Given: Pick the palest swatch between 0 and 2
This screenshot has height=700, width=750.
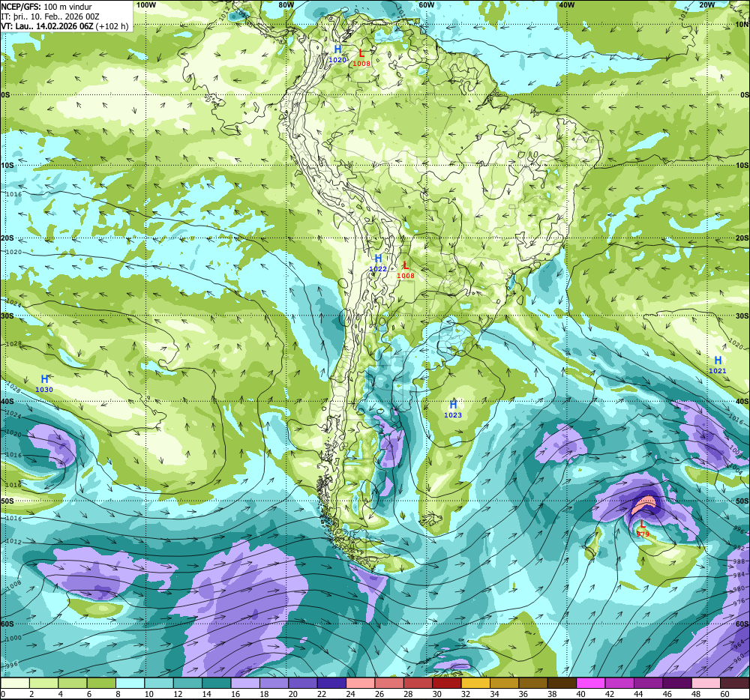Looking at the screenshot, I should coord(15,683).
